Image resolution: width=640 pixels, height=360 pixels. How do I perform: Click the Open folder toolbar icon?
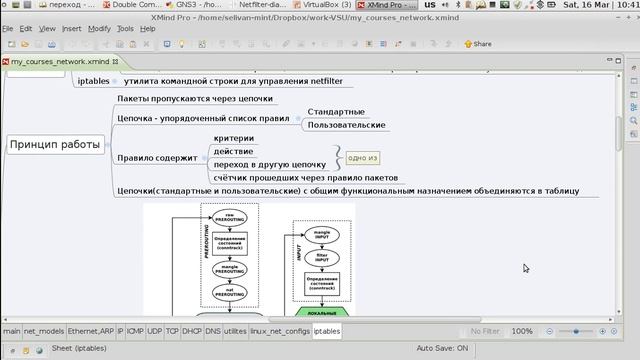pos(25,44)
